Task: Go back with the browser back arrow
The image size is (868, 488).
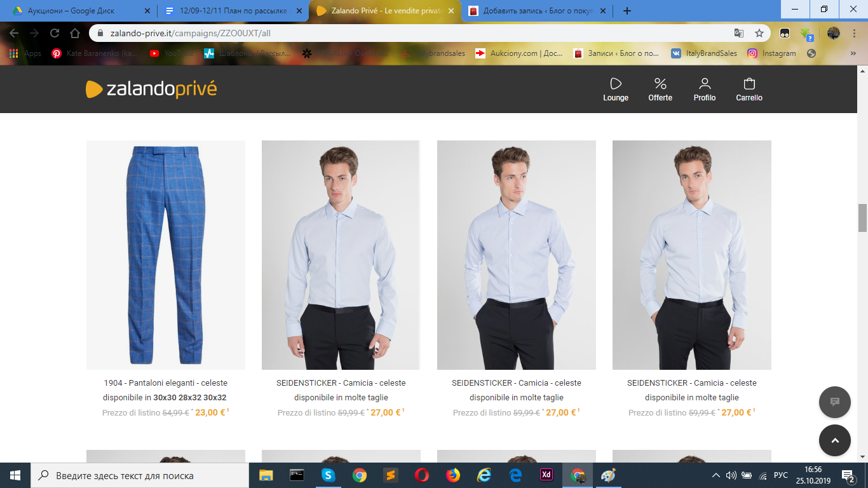Action: click(x=14, y=33)
